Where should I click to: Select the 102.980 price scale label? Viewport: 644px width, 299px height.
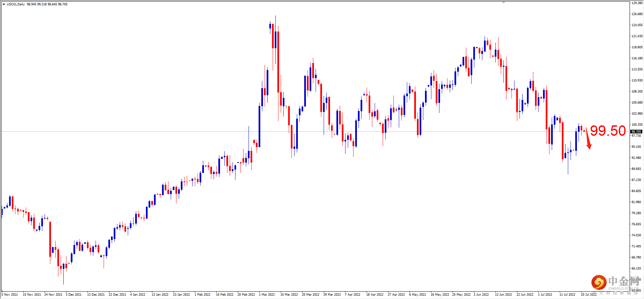coord(637,114)
